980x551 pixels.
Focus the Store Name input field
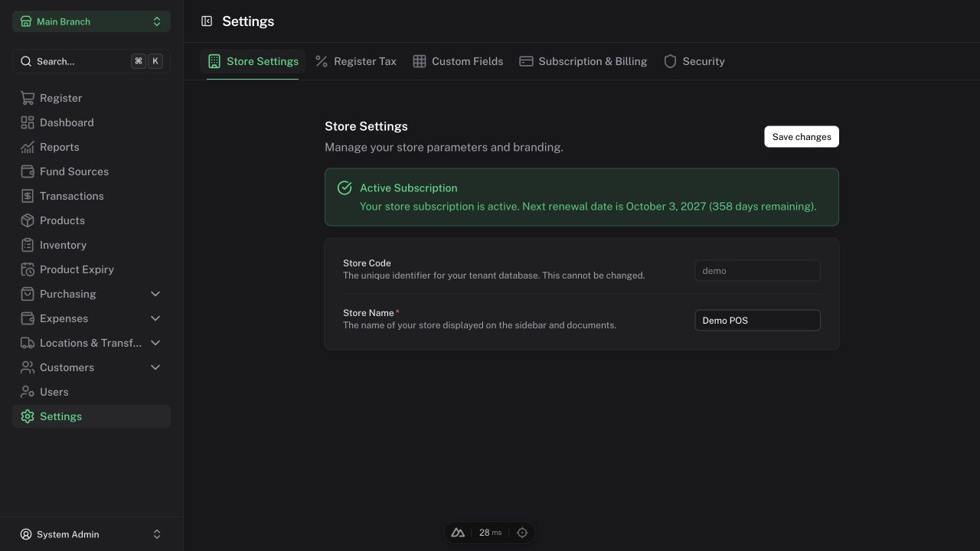[x=757, y=321]
